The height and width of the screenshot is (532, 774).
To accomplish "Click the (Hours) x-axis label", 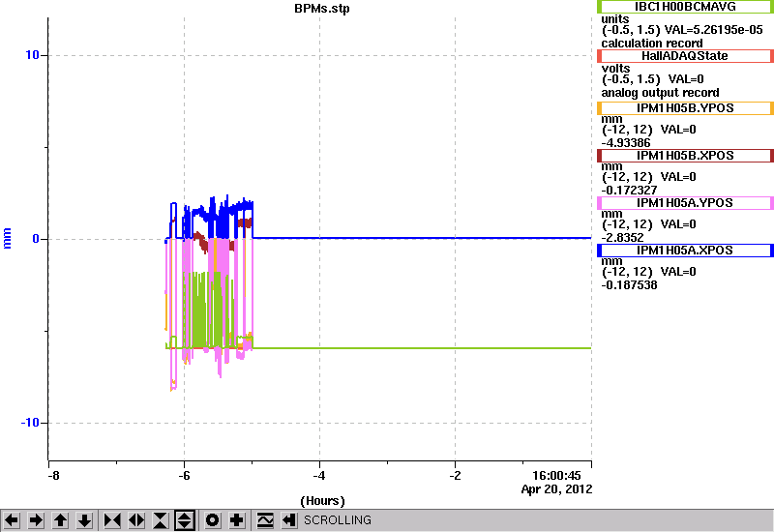I will (322, 501).
